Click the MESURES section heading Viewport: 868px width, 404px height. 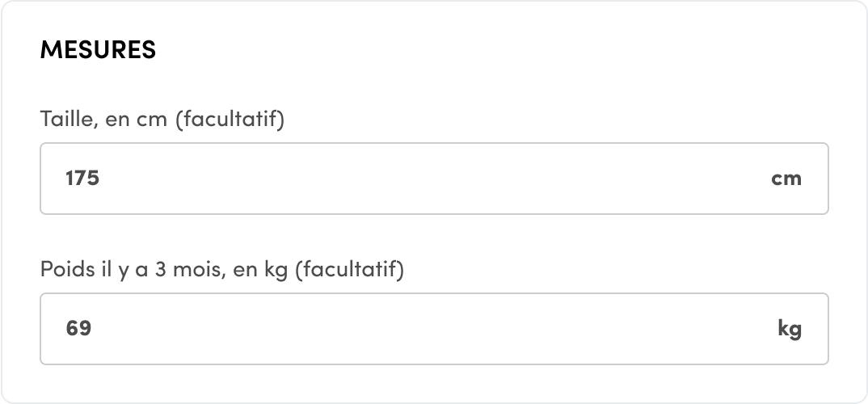point(98,50)
